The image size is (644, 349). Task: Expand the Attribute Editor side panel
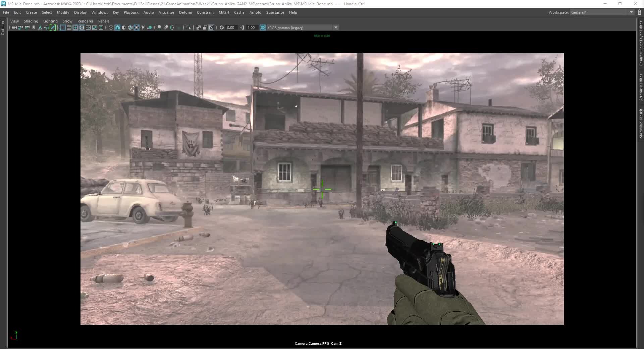pos(640,86)
